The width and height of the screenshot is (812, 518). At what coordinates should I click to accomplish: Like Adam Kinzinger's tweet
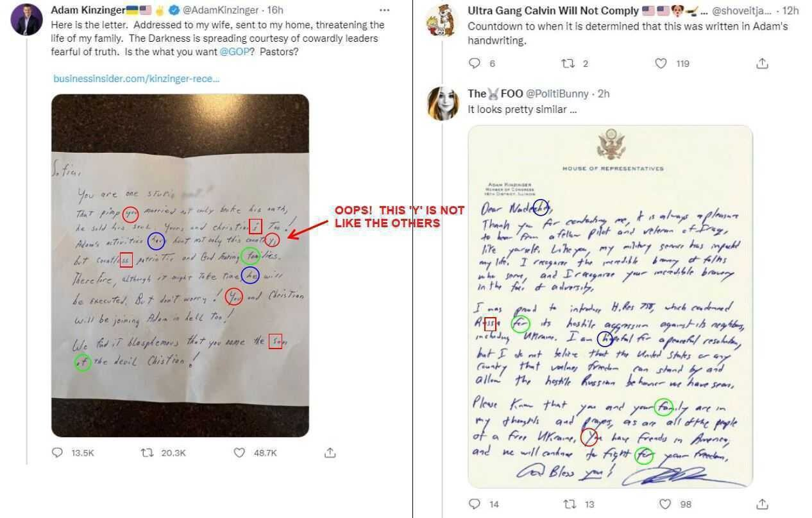(x=239, y=453)
